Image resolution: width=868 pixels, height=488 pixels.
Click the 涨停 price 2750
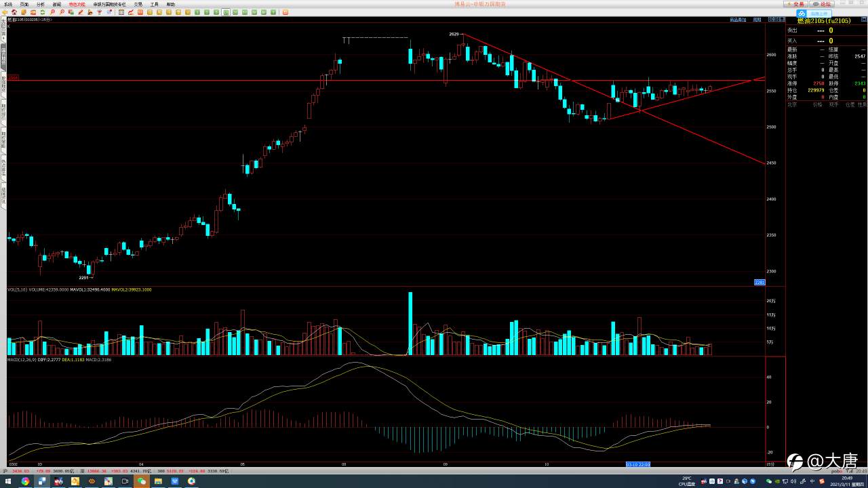click(818, 83)
